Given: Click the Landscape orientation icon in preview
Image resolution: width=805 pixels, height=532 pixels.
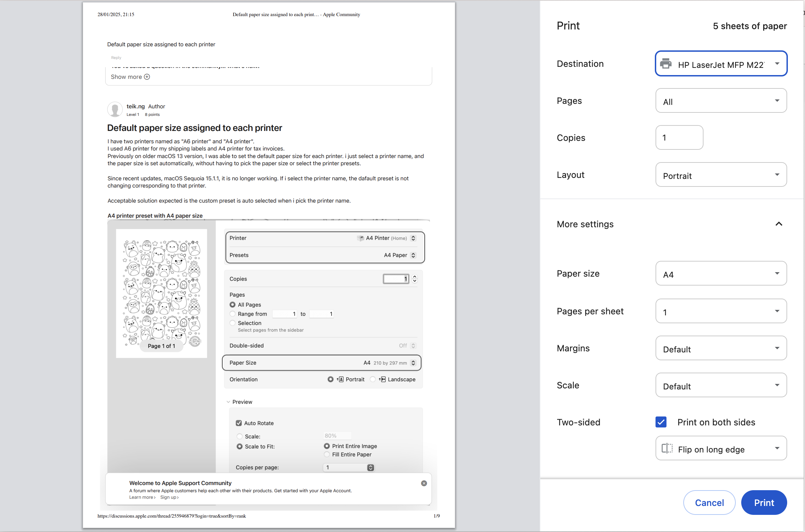Looking at the screenshot, I should [382, 379].
